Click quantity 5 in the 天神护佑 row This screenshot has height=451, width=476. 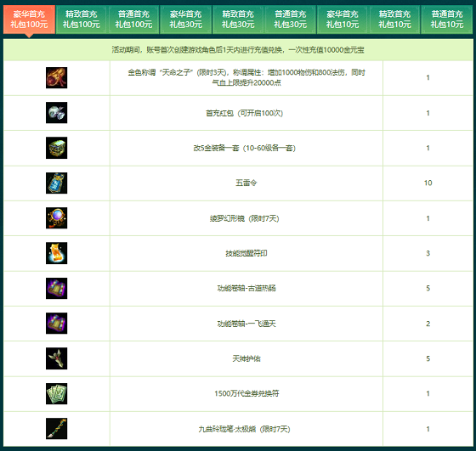point(428,358)
